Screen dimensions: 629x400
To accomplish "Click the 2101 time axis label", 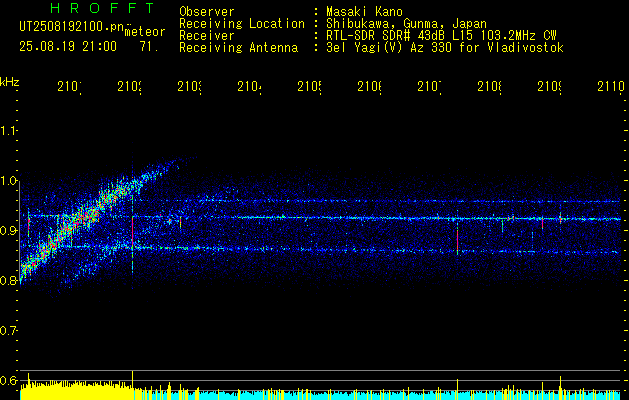I will [x=69, y=87].
